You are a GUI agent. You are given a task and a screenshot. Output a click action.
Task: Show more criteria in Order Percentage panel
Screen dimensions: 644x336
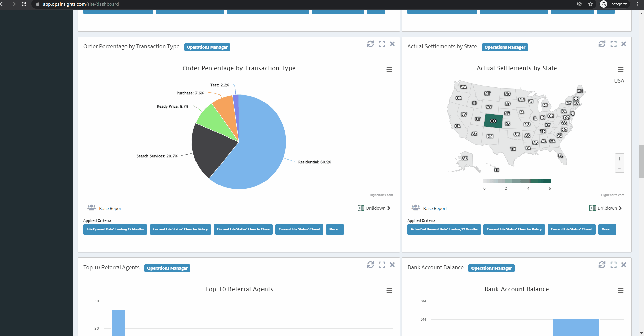(335, 229)
